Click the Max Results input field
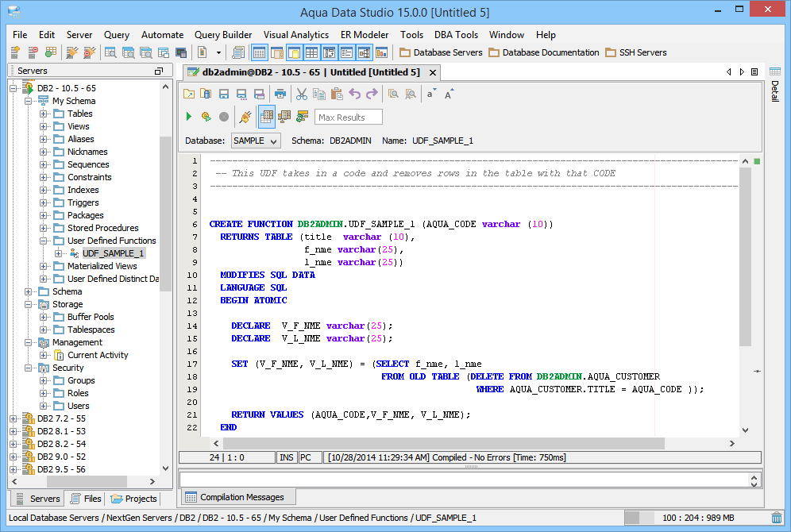Image resolution: width=791 pixels, height=532 pixels. [x=348, y=117]
